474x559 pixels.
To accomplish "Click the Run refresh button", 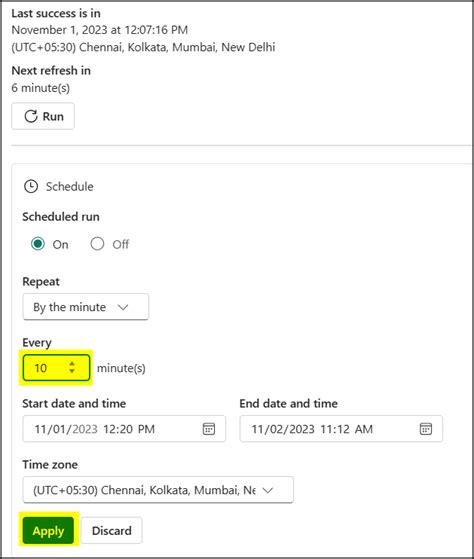I will tap(43, 116).
